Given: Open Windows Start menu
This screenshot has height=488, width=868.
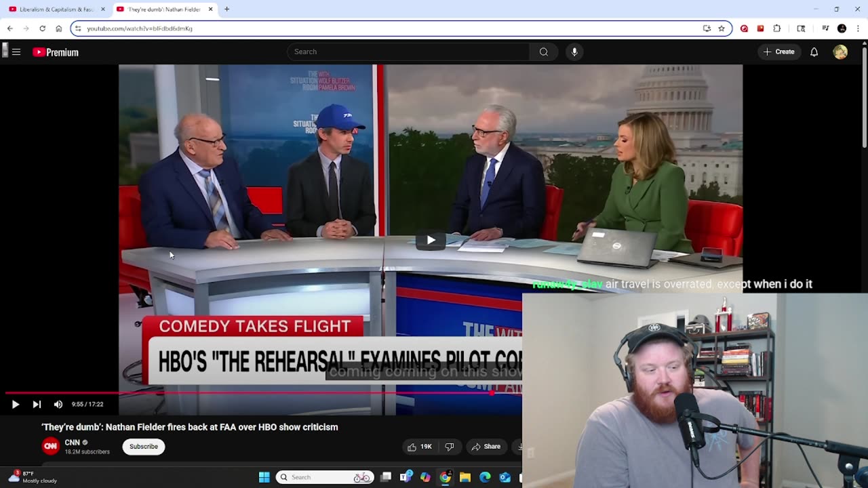Looking at the screenshot, I should (x=264, y=477).
